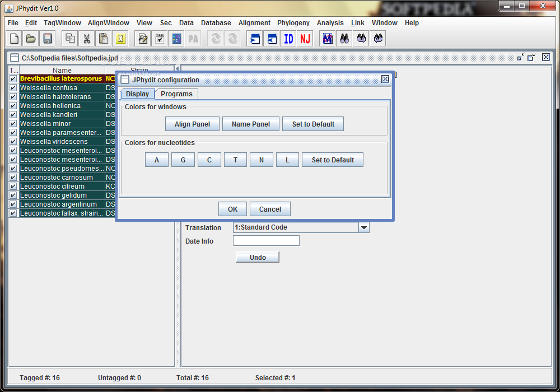Click the Name column header

pos(62,70)
